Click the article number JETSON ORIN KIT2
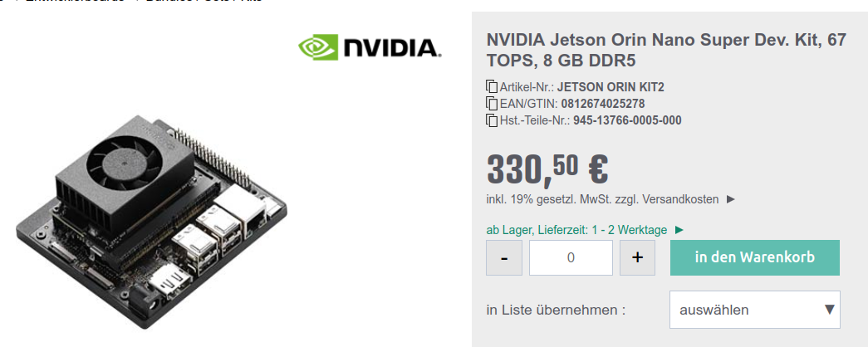The height and width of the screenshot is (347, 868). coord(611,86)
